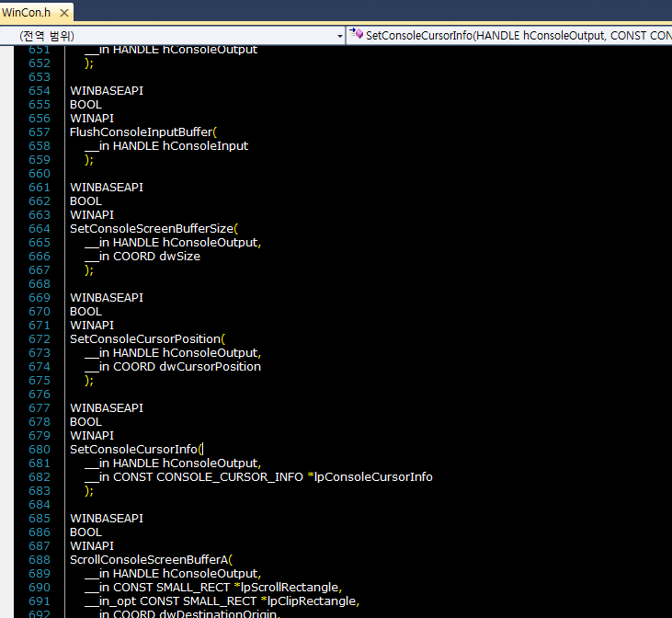Click lpClipRectangle parameter on line 691
This screenshot has height=618, width=672.
pyautogui.click(x=313, y=601)
